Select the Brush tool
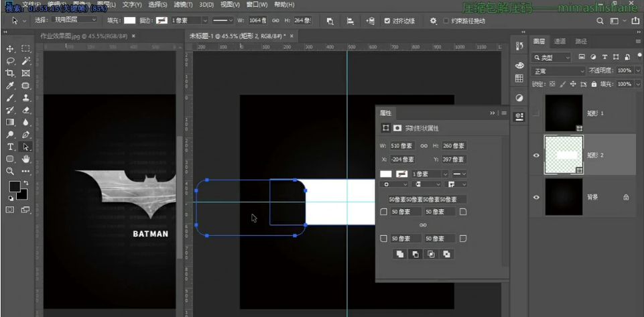 10,98
